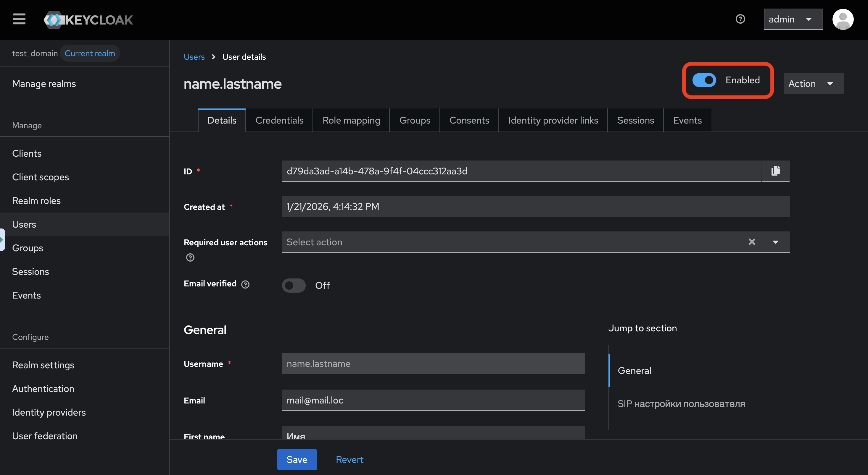Expand the admin user dropdown
Image resolution: width=868 pixels, height=475 pixels.
point(793,20)
